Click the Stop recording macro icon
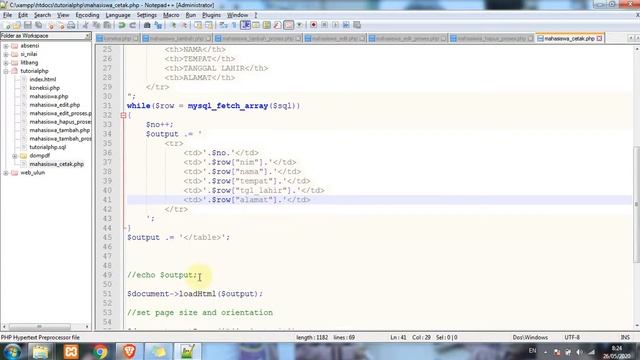640x360 pixels. click(x=324, y=25)
